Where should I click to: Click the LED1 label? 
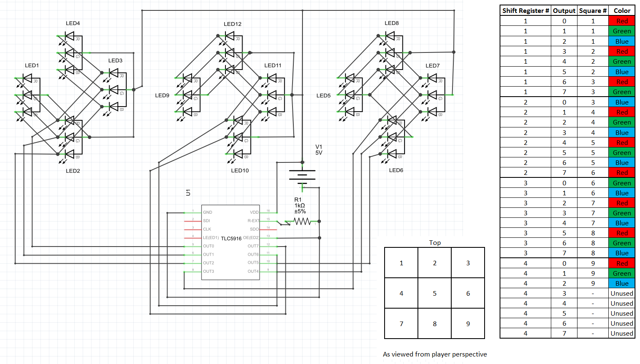(32, 65)
